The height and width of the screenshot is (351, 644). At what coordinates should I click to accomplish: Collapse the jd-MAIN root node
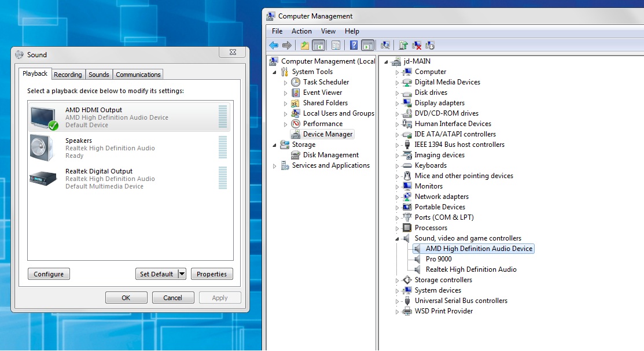tap(386, 62)
